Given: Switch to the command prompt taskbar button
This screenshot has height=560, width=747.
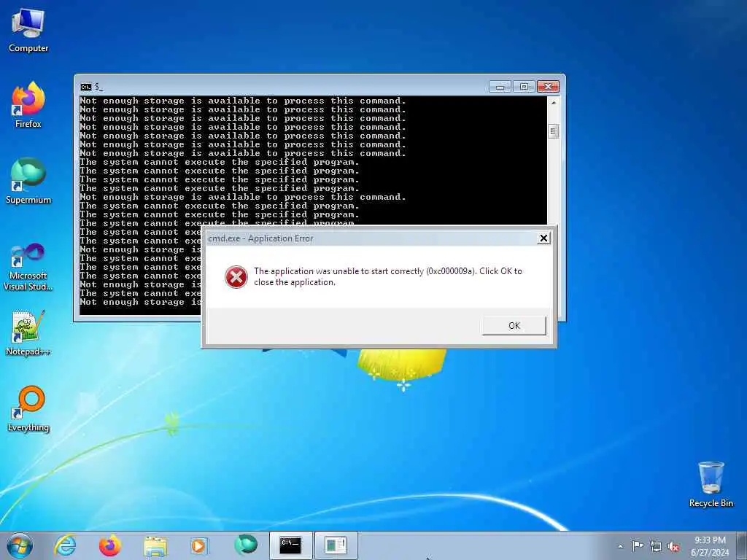Looking at the screenshot, I should tap(290, 545).
